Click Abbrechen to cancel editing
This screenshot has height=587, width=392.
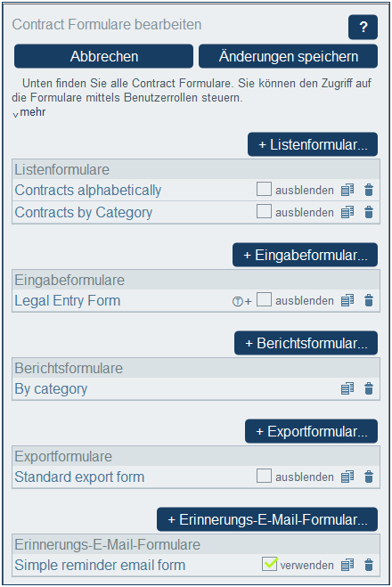103,56
